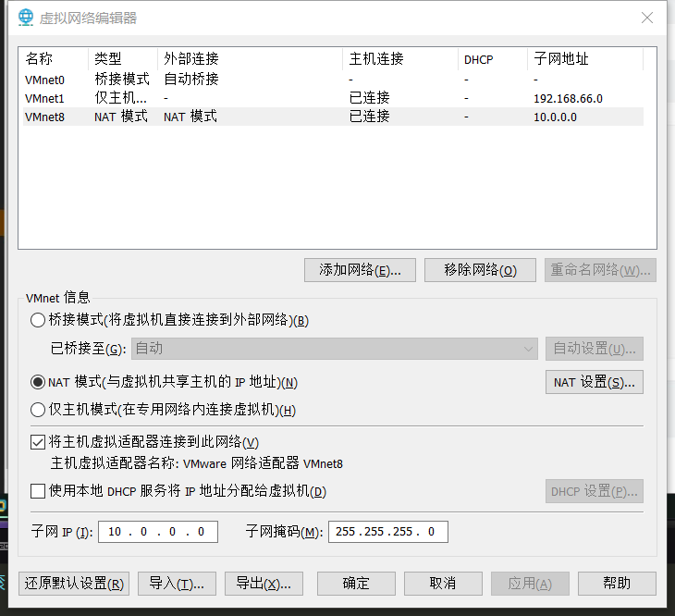
Task: Click 应用(A) button
Action: [530, 584]
